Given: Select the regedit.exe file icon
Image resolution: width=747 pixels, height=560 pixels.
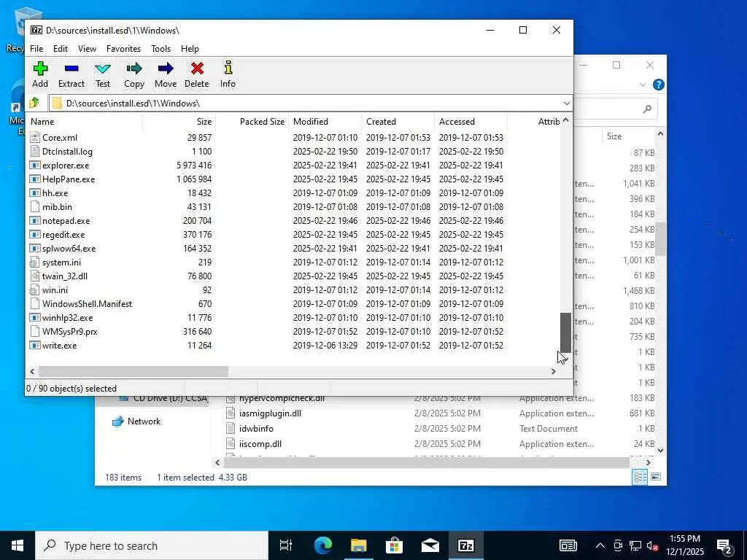Looking at the screenshot, I should point(34,234).
